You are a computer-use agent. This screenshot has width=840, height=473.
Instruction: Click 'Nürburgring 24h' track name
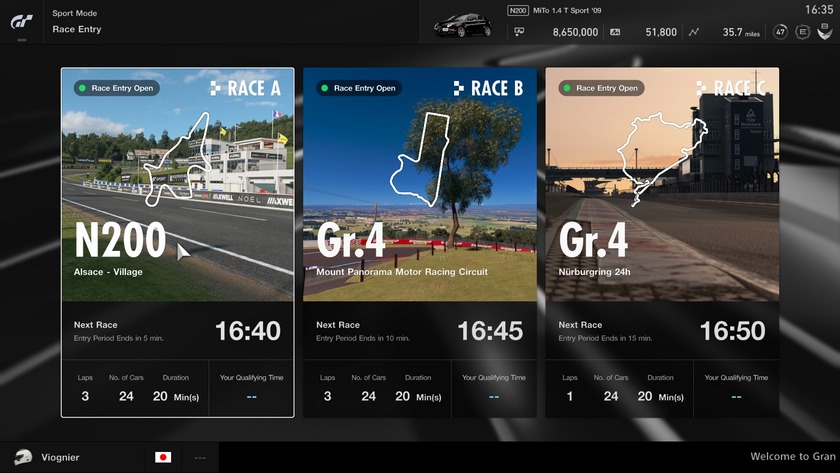point(594,272)
